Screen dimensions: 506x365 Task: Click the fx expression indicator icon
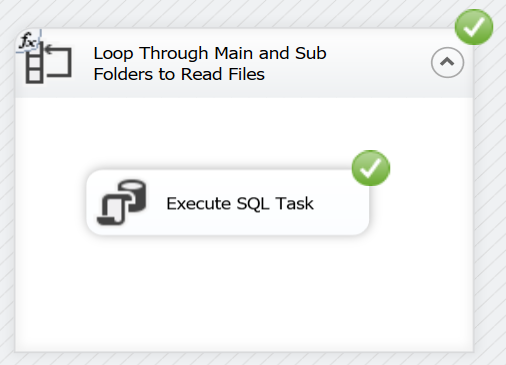[28, 41]
